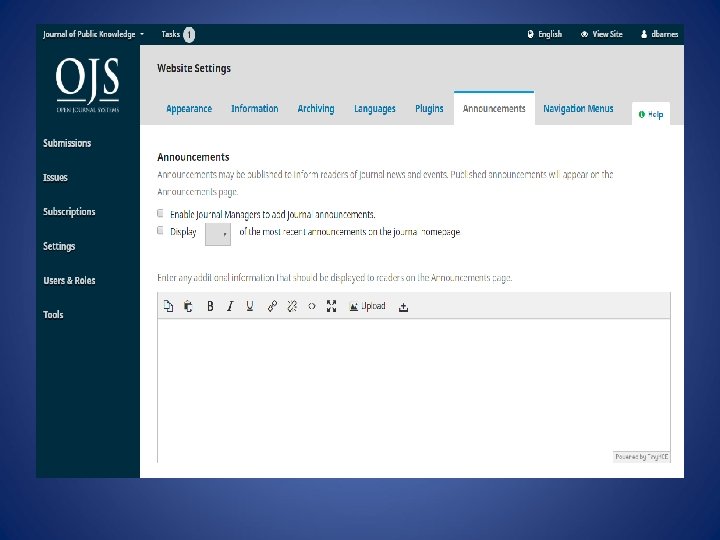Open source code view icon

[312, 306]
